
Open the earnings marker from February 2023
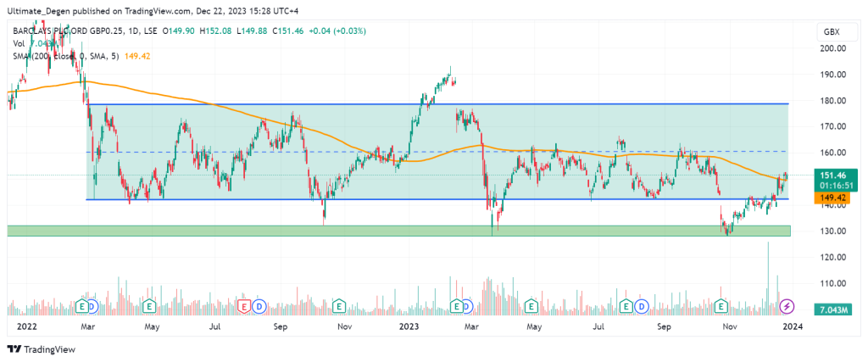tap(457, 305)
